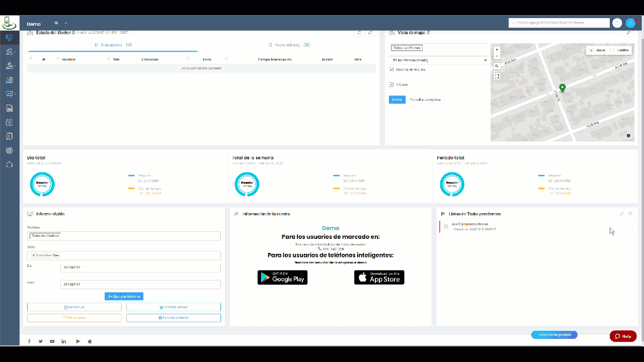Viewport: 644px width, 362px height.
Task: Open the Schedule/calendar icon in the sidebar
Action: click(x=9, y=122)
